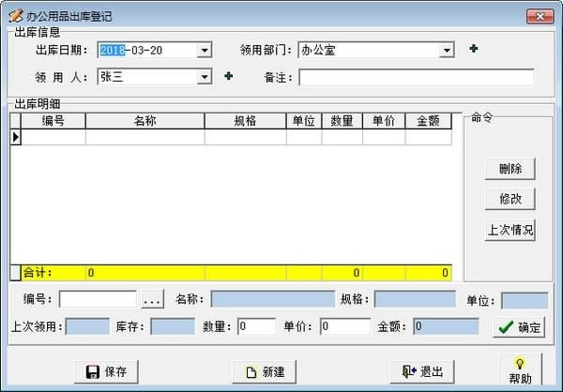The height and width of the screenshot is (392, 563).
Task: Expand the 领用部门 dropdown list
Action: [x=448, y=50]
